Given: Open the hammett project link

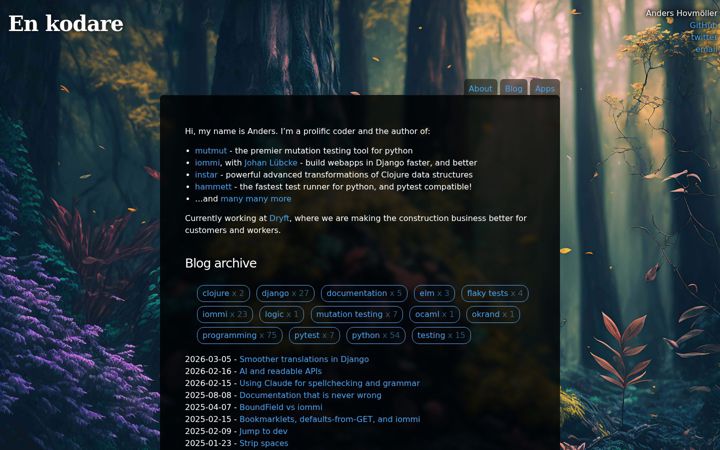Looking at the screenshot, I should coord(213,186).
